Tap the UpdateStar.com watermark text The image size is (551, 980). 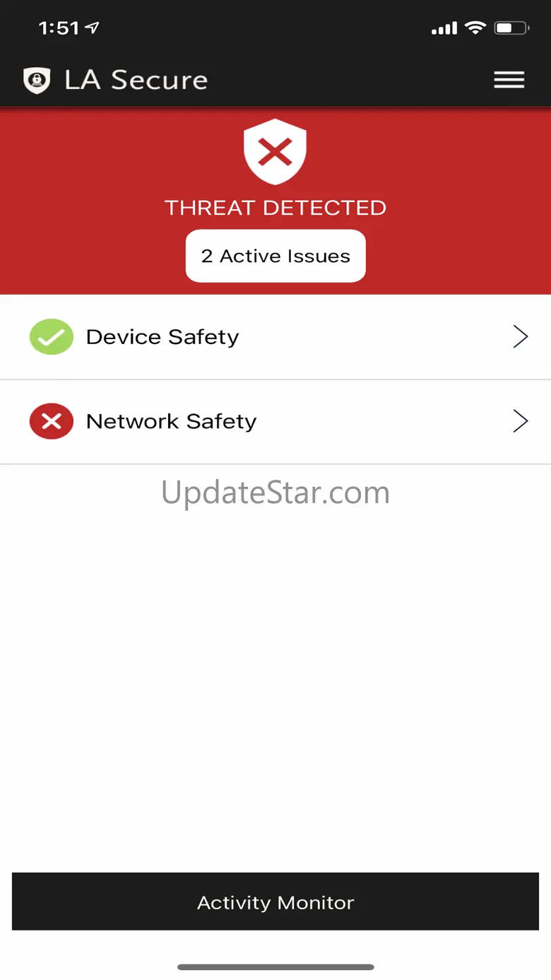(x=275, y=492)
